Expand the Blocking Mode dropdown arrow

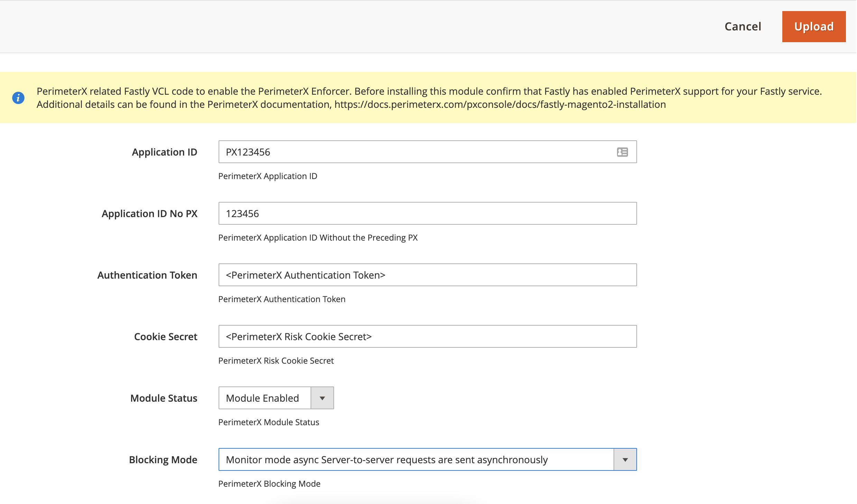(625, 460)
